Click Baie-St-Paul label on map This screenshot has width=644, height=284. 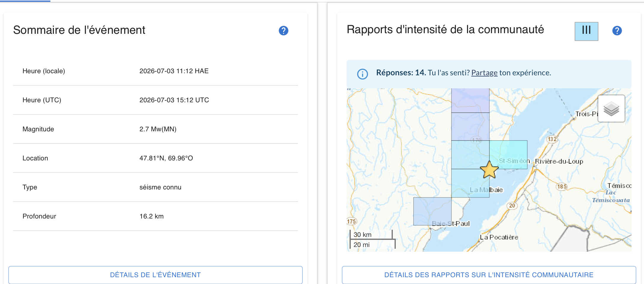click(451, 224)
